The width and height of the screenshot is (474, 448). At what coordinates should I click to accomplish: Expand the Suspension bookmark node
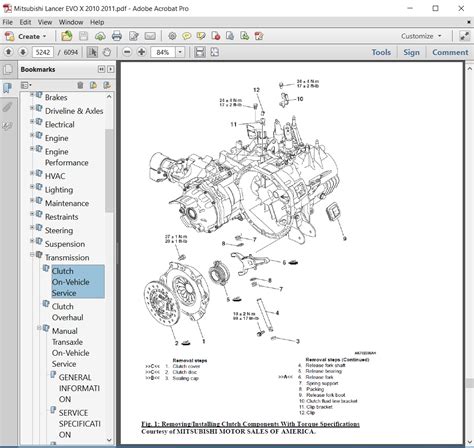pyautogui.click(x=32, y=240)
